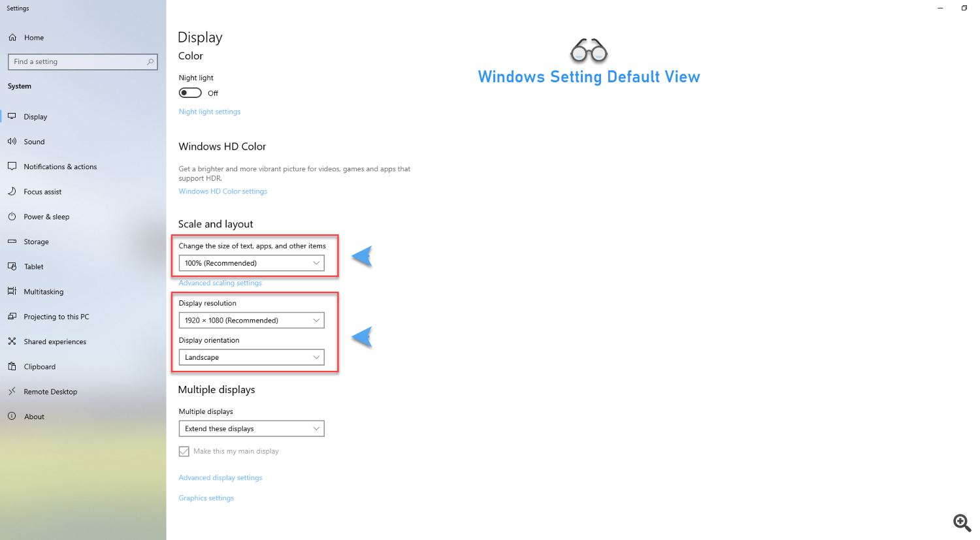Click the Focus assist icon

coord(12,191)
